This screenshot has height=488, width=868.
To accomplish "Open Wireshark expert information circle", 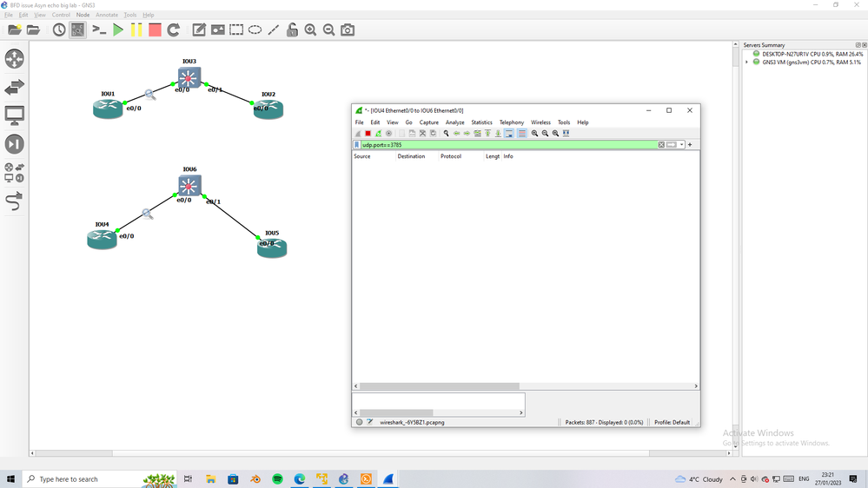I will [x=359, y=422].
